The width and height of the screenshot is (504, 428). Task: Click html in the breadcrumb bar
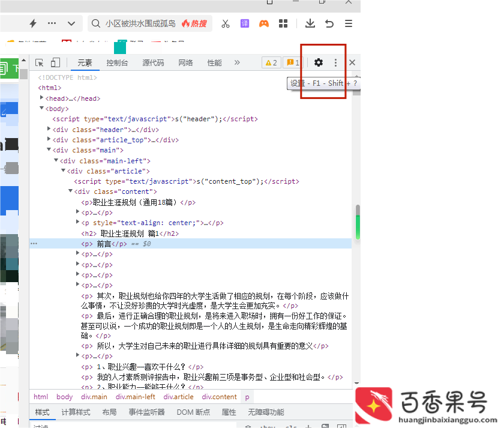coord(41,397)
